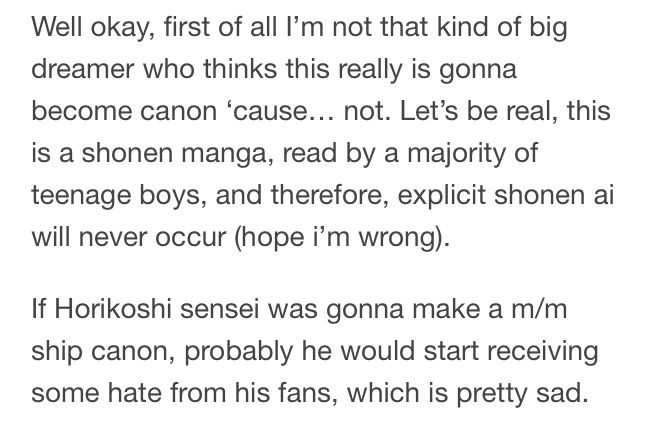Viewport: 647px width, 434px height.
Task: Click the words "some hate"
Action: tap(97, 393)
